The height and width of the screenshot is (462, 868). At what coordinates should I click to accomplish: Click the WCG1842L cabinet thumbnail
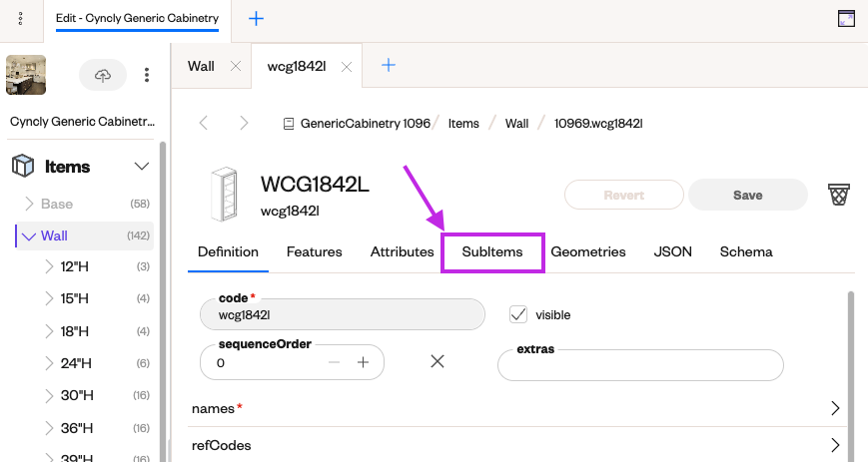tap(225, 195)
